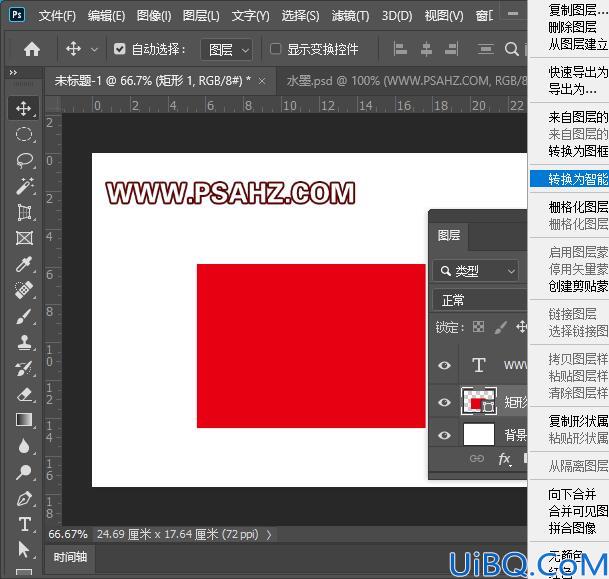Select the Pen tool

tap(24, 499)
